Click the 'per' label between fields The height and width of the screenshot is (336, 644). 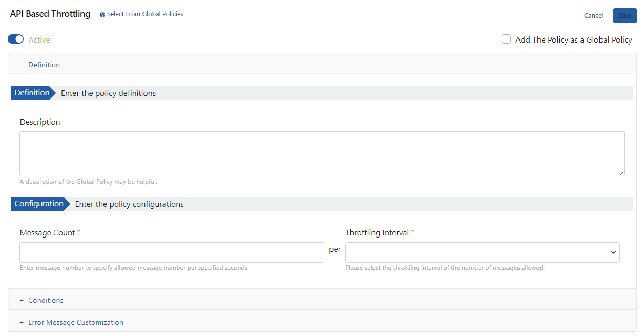(x=335, y=249)
